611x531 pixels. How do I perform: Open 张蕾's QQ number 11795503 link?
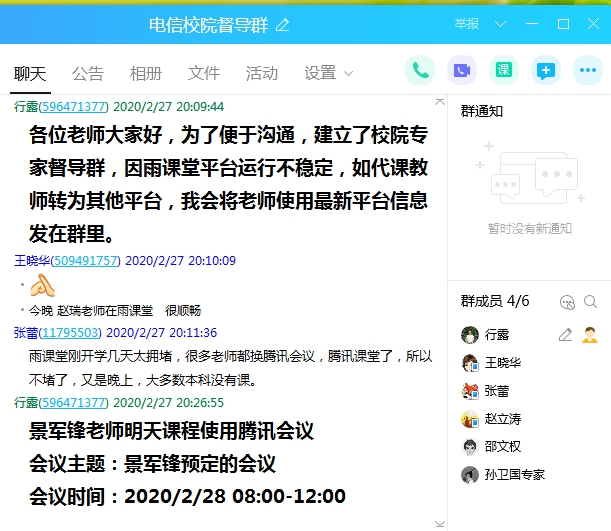[70, 333]
